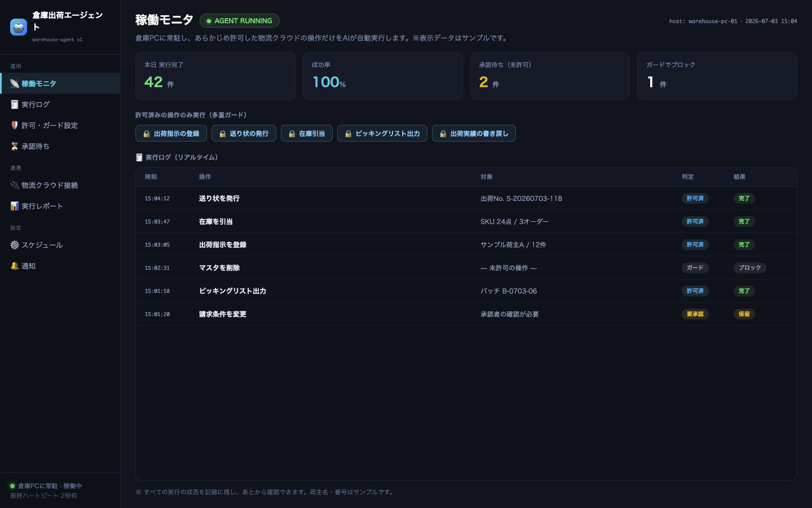Select the ガードでブロック 1件 card
This screenshot has height=508, width=812.
click(717, 76)
